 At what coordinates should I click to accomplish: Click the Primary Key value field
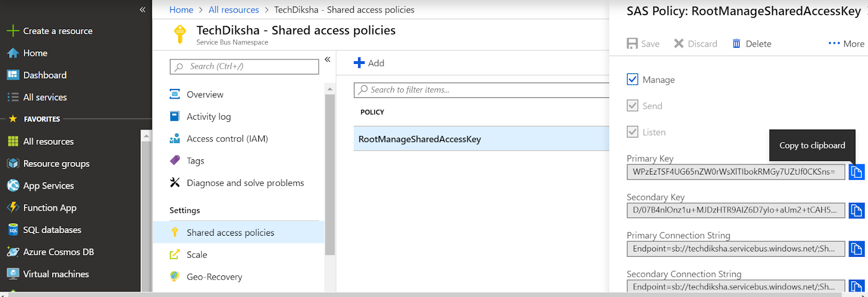point(736,172)
